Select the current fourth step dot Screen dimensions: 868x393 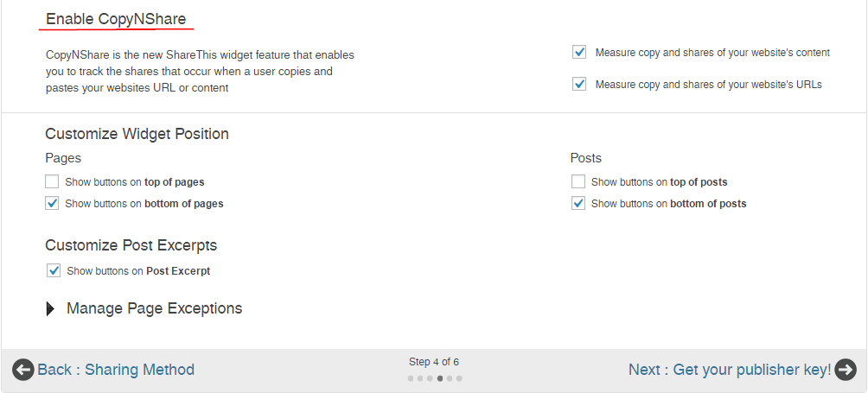point(439,378)
